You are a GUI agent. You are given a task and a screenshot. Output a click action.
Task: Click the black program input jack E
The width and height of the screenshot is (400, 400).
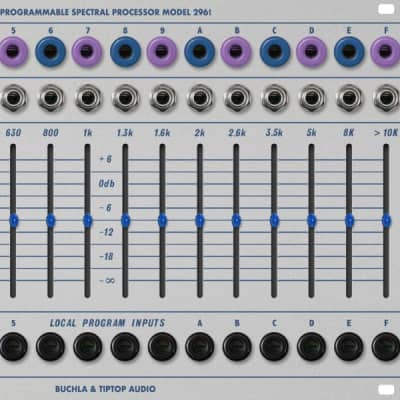pyautogui.click(x=349, y=347)
